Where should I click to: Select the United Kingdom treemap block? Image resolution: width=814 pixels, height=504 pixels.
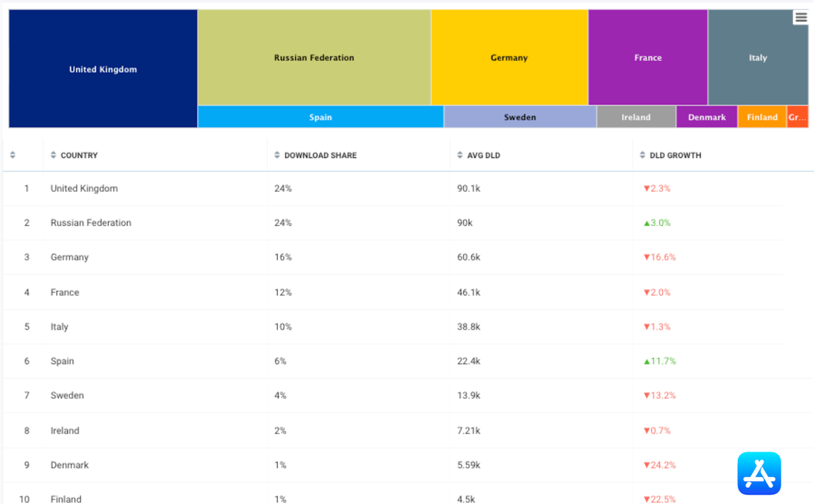pos(103,69)
